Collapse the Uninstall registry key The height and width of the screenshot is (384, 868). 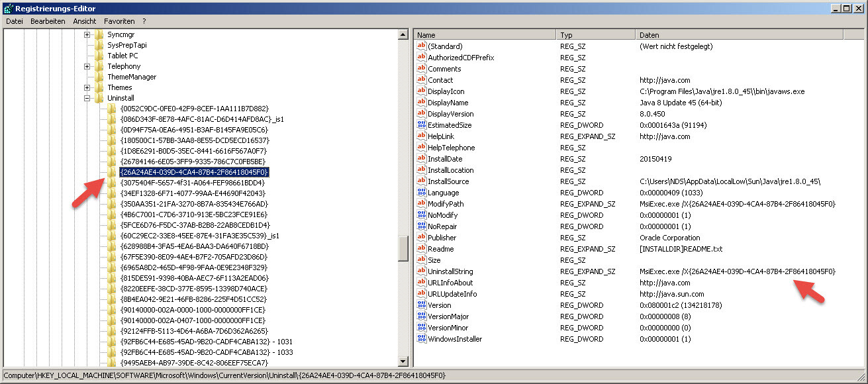[87, 98]
